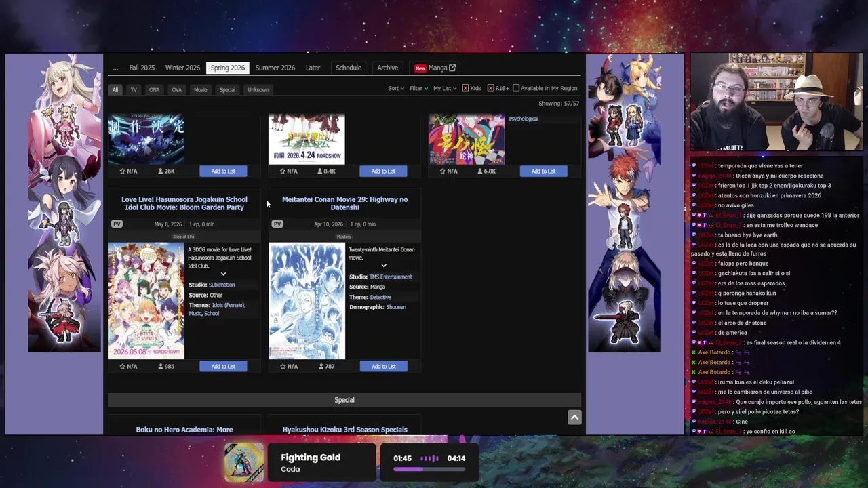Enable Available in My Region checkbox

[516, 88]
